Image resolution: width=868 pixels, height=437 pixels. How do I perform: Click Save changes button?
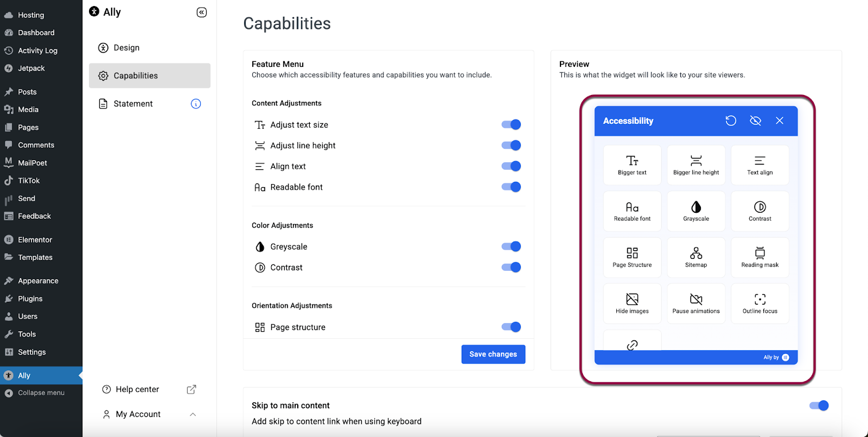click(x=493, y=354)
